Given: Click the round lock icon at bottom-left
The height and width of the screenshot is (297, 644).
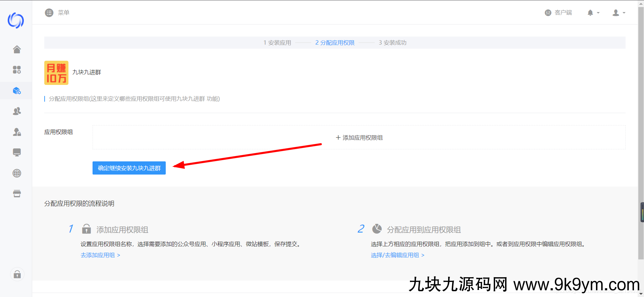Looking at the screenshot, I should coord(17,275).
